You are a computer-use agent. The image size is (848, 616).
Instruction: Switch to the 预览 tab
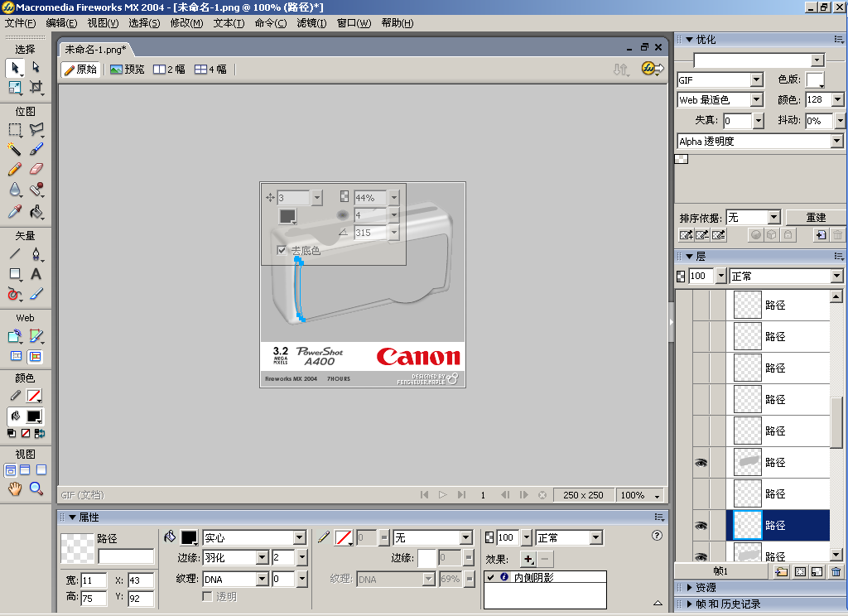tap(127, 70)
